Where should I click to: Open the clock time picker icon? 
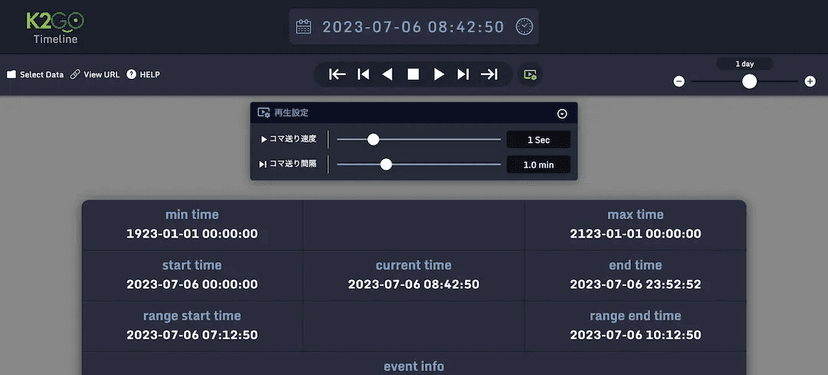click(x=524, y=26)
